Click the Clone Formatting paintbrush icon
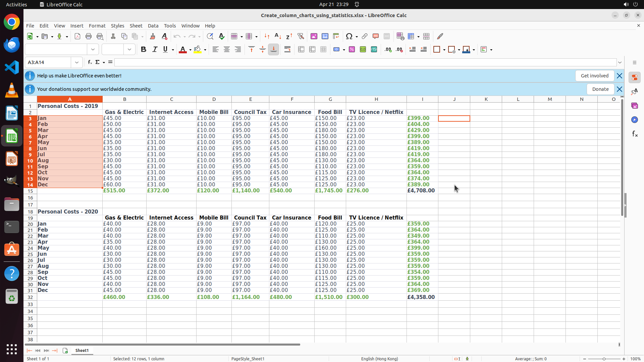This screenshot has height=362, width=644. pyautogui.click(x=153, y=36)
